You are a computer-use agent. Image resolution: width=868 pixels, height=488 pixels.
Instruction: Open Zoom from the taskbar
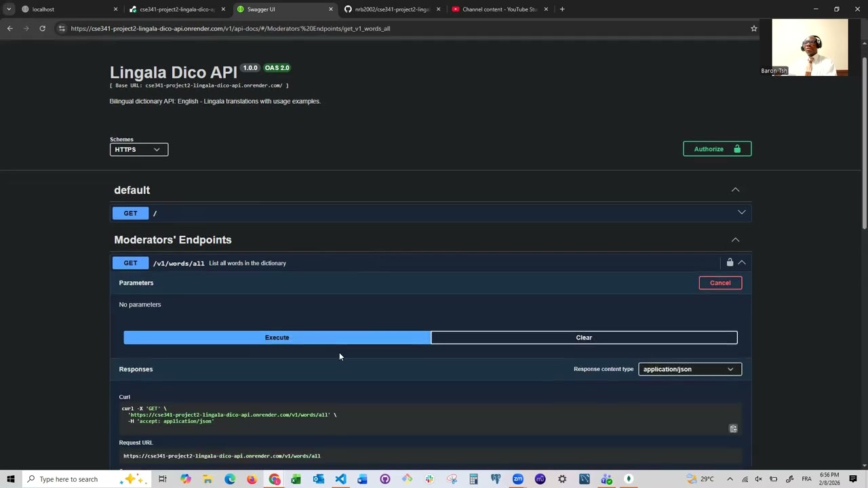pos(518,479)
